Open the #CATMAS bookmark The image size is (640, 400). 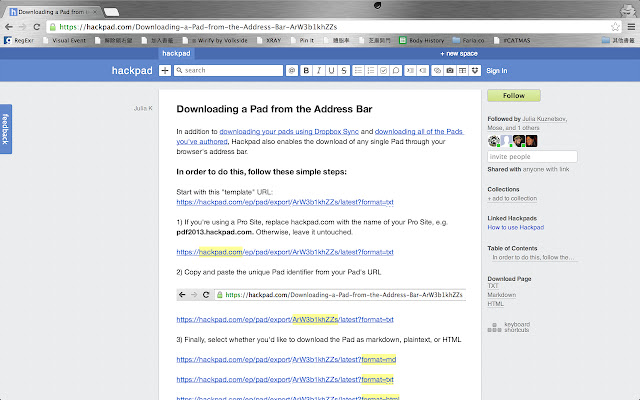click(x=512, y=40)
